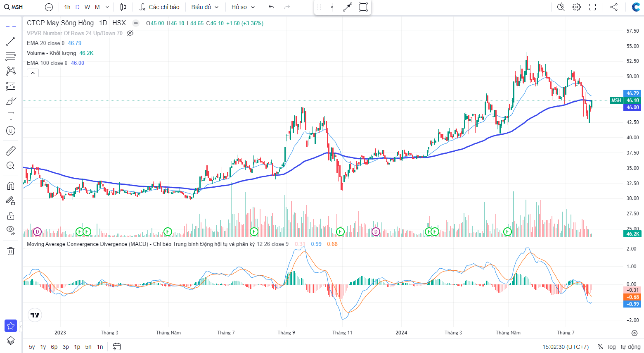
Task: Set the chart range to 3p
Action: (x=66, y=347)
